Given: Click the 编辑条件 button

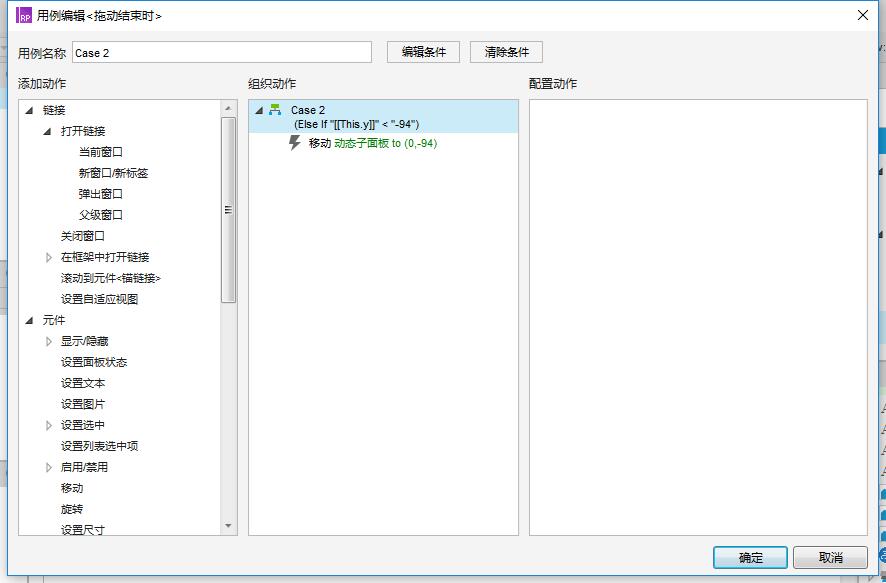Looking at the screenshot, I should 423,52.
